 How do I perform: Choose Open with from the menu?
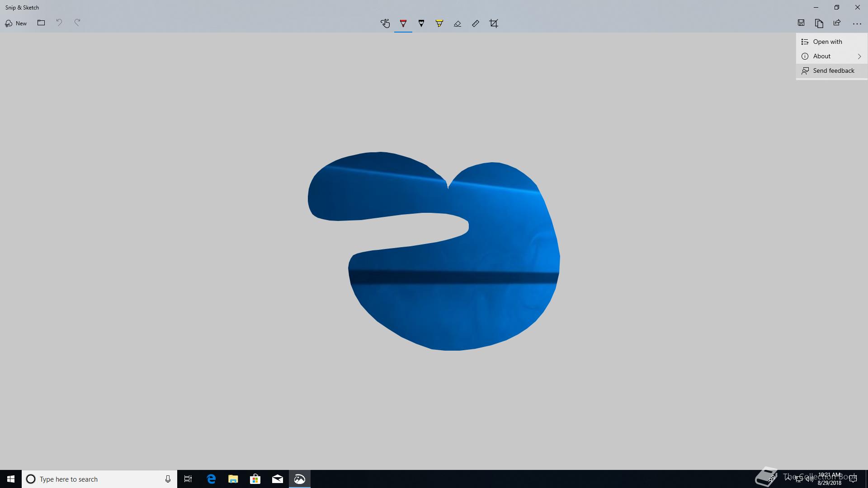coord(831,42)
